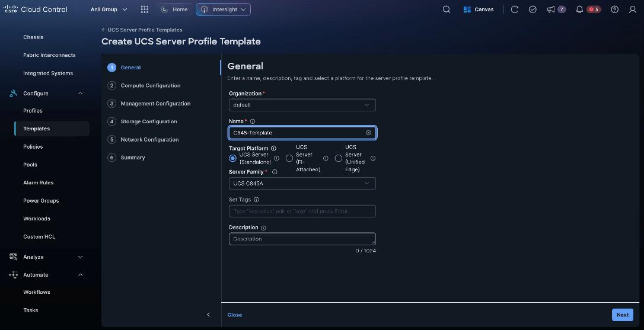The width and height of the screenshot is (644, 330).
Task: Collapse the Automate section chevron
Action: [x=81, y=275]
